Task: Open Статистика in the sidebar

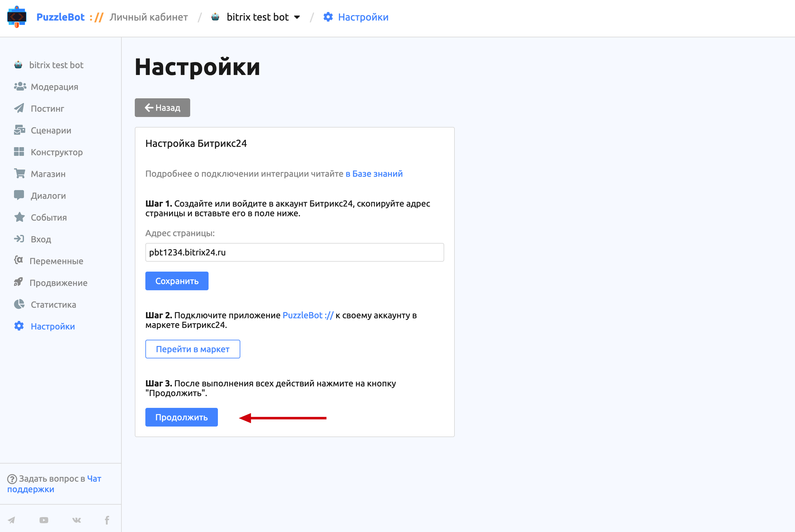Action: [53, 304]
